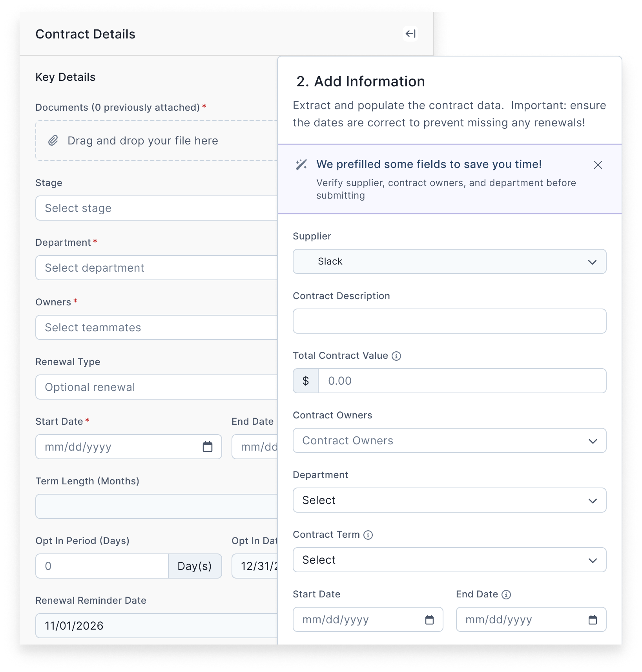Screen dimensions: 642x672
Task: Click the drag and drop file upload area
Action: (x=157, y=140)
